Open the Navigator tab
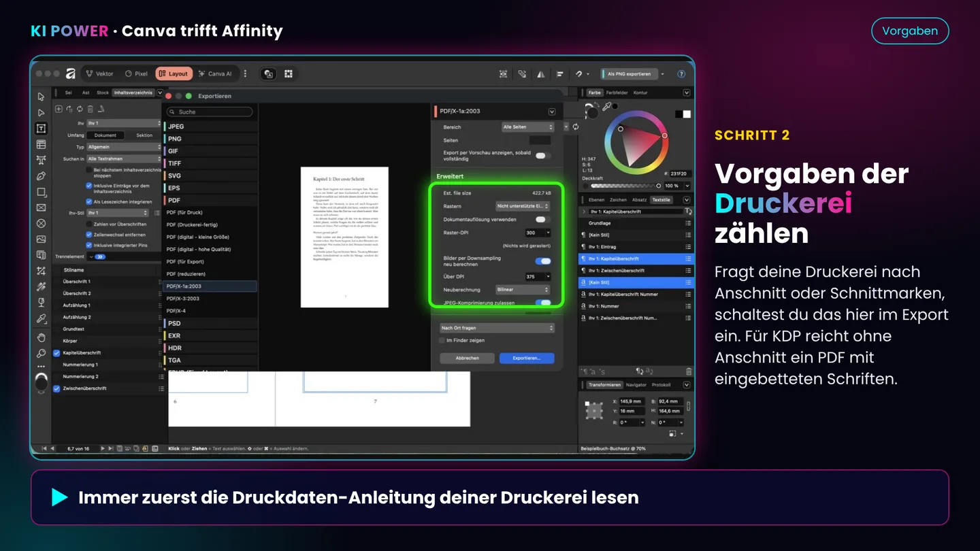Viewport: 980px width, 551px height. 636,385
